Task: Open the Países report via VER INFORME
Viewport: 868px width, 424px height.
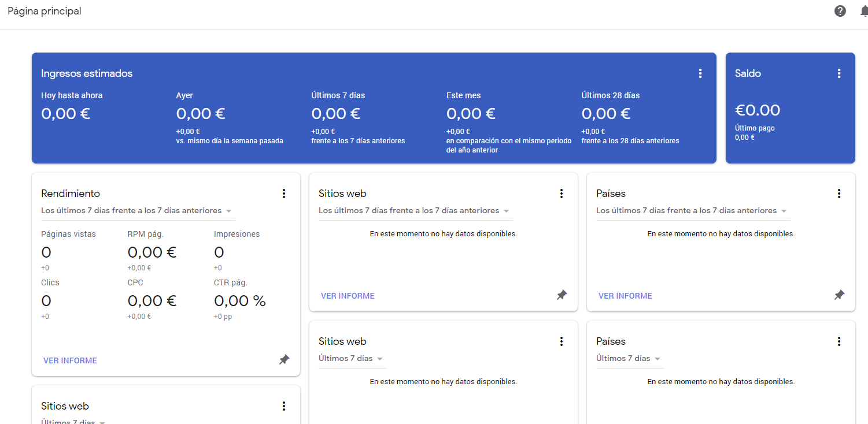Action: click(625, 295)
